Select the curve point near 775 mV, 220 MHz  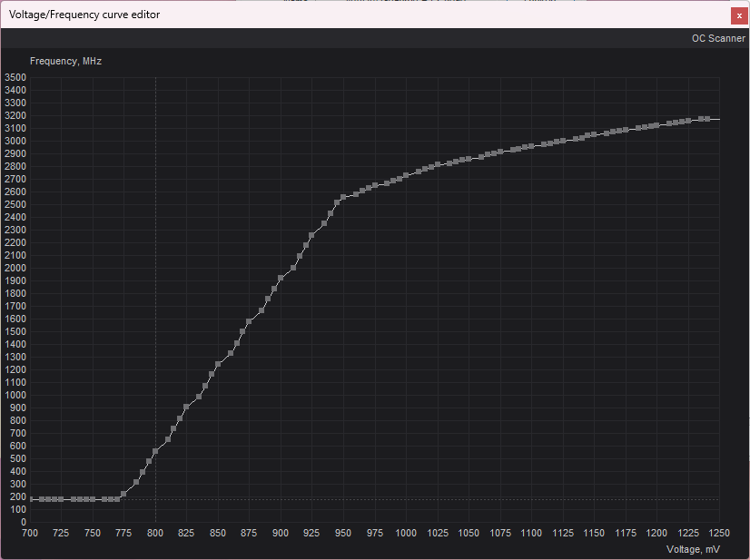pos(123,494)
